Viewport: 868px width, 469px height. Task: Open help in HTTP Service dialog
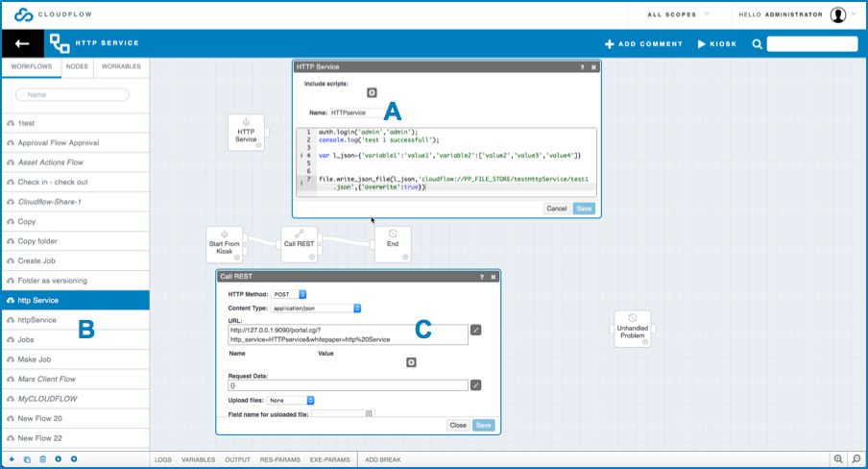(582, 67)
